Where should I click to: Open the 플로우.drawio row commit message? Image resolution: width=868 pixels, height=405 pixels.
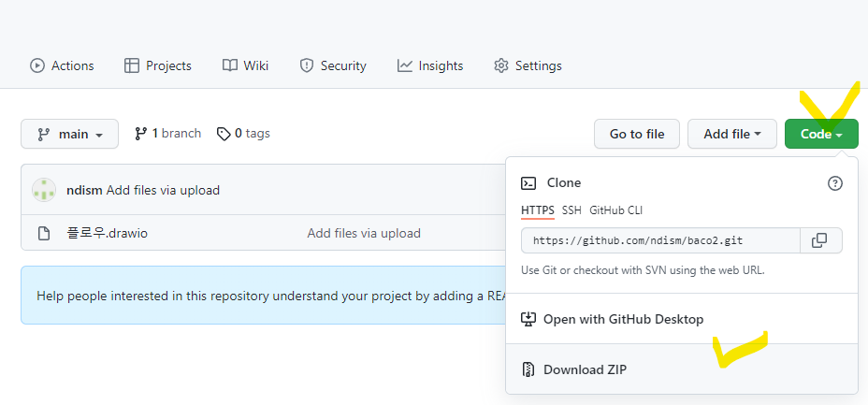pos(364,234)
